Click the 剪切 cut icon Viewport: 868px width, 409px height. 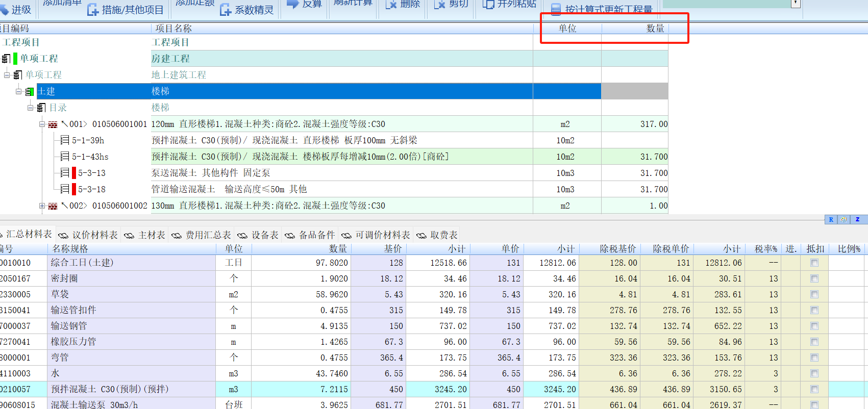pyautogui.click(x=440, y=4)
